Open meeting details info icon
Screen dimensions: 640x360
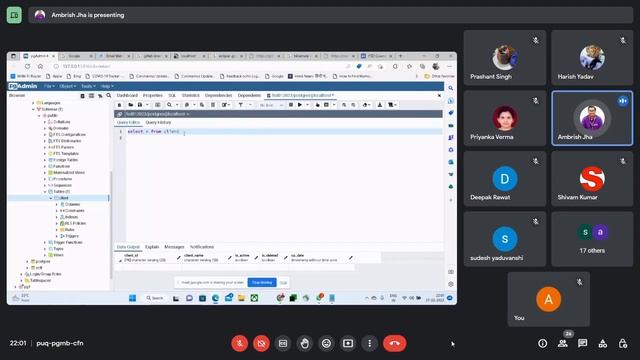(542, 343)
